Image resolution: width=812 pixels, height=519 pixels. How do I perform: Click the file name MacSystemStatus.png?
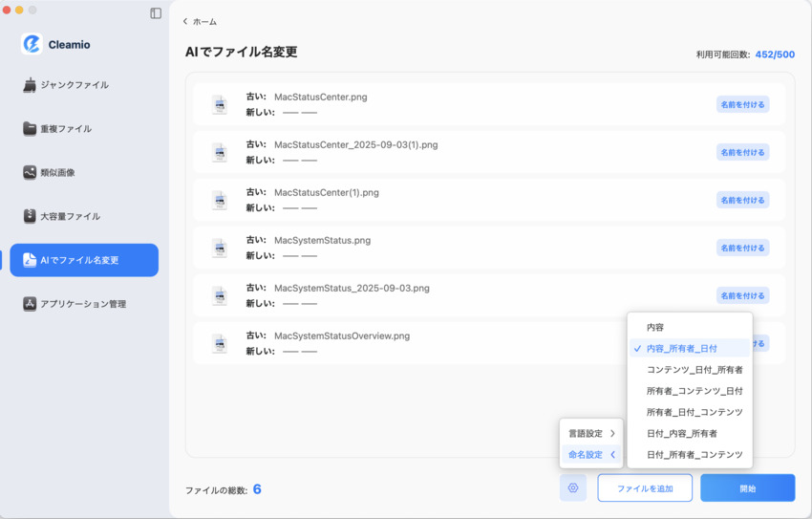322,240
